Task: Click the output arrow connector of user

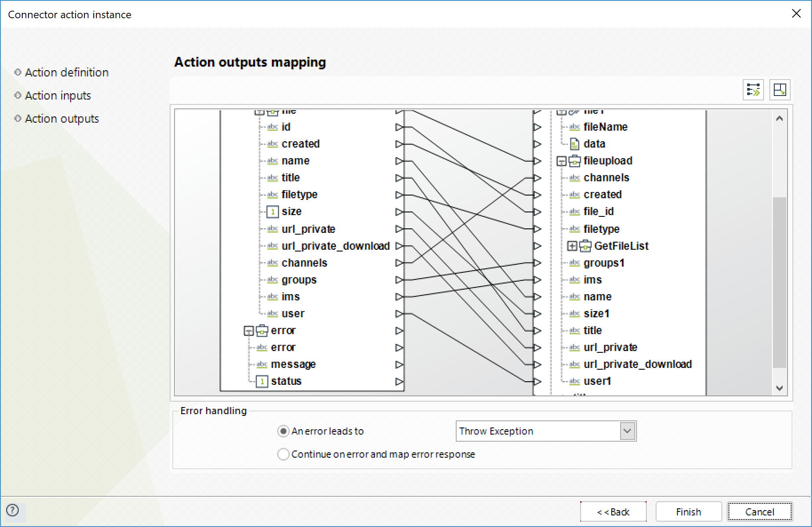Action: [399, 314]
